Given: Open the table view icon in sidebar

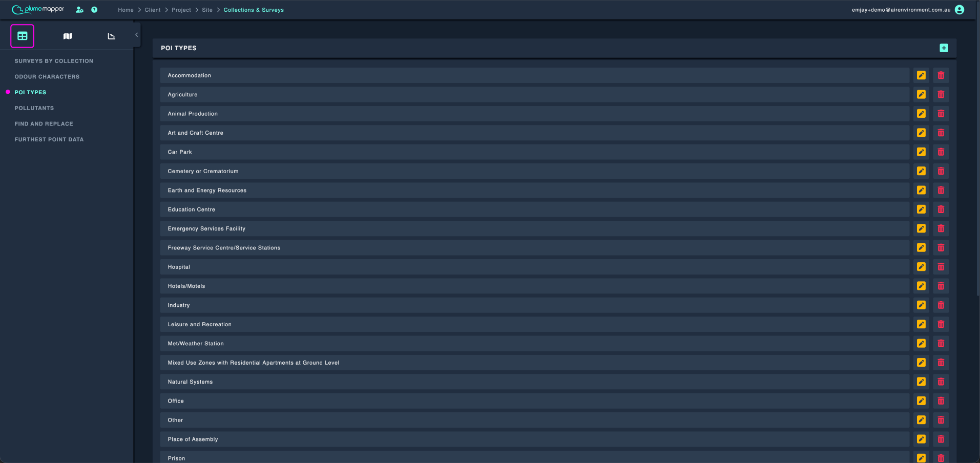Looking at the screenshot, I should [x=23, y=36].
